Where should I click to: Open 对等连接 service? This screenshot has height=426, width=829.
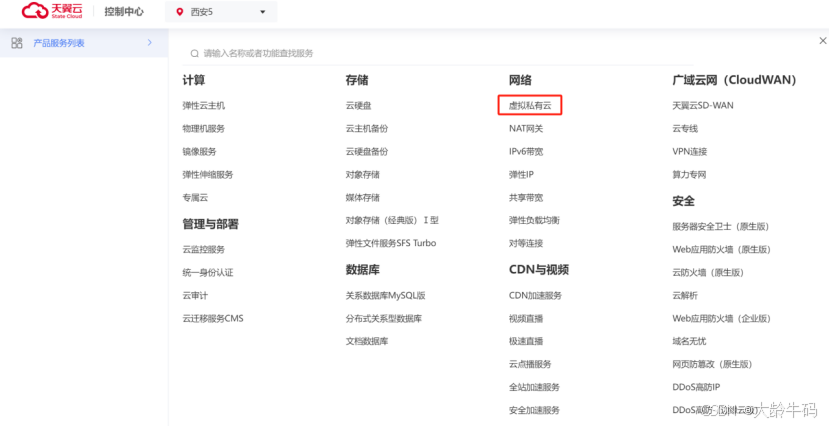tap(526, 243)
